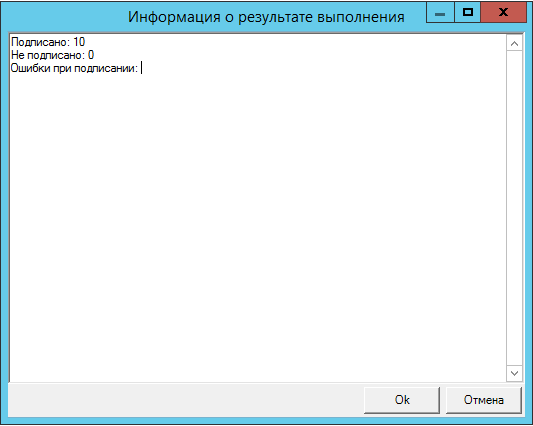Click the value 10 after Подписано
This screenshot has height=426, width=533.
pyautogui.click(x=79, y=42)
